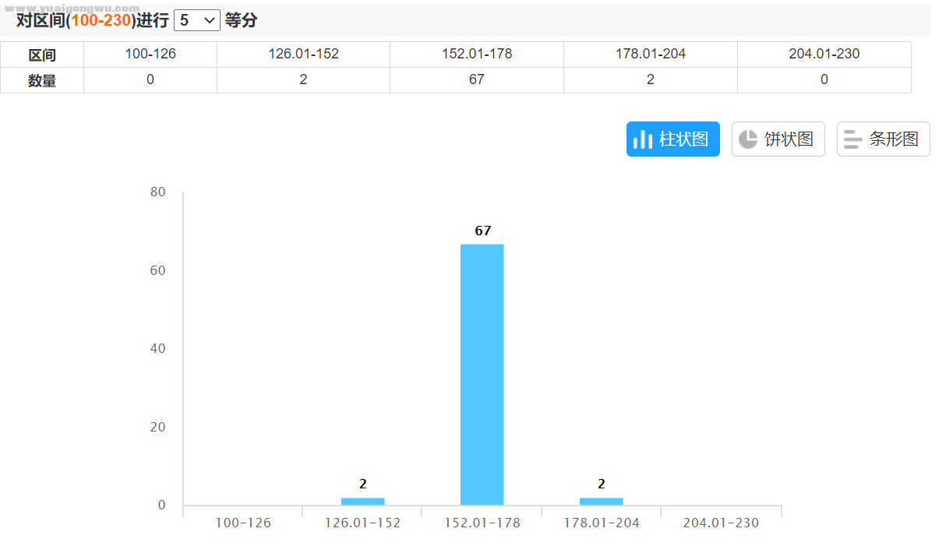Click the 区间 row header cell

tap(42, 55)
